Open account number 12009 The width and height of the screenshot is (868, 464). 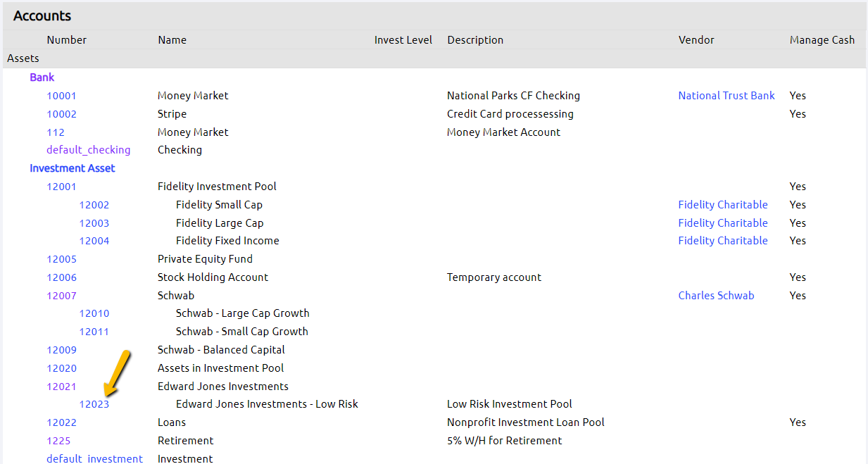click(x=61, y=350)
